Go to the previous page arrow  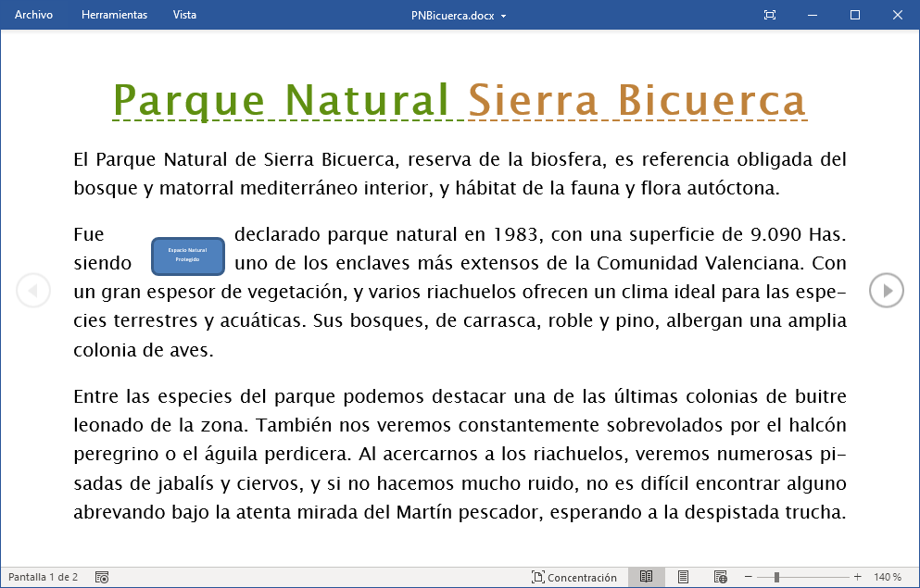click(x=33, y=291)
